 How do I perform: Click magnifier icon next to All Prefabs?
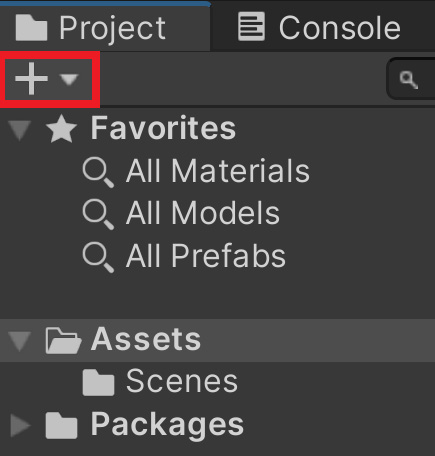pyautogui.click(x=98, y=258)
